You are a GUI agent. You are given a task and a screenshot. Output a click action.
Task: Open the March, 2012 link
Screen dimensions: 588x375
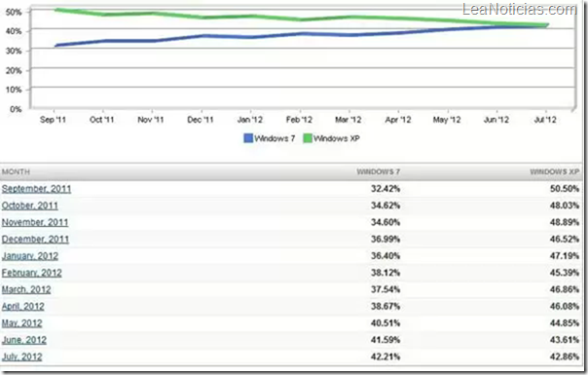point(26,290)
